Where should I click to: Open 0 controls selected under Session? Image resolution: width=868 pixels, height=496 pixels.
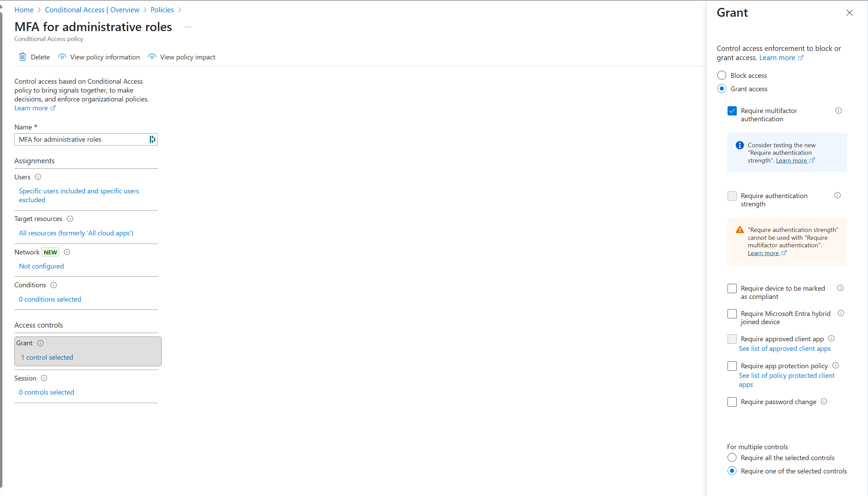click(46, 392)
